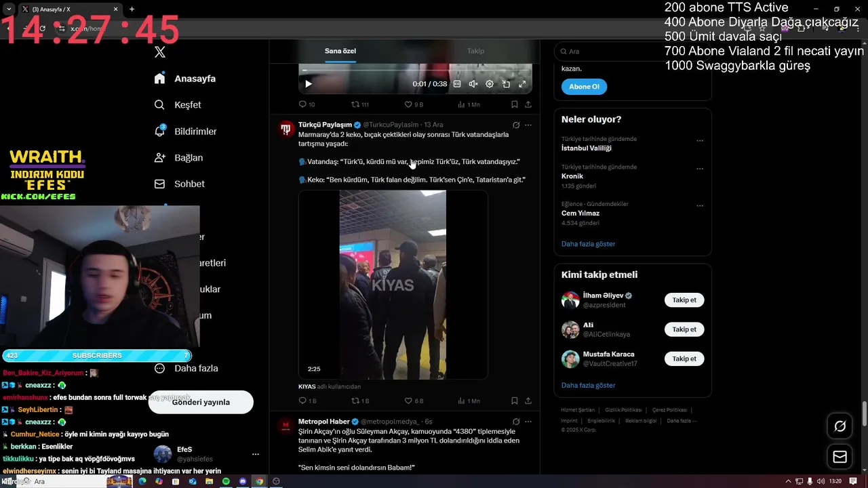868x488 pixels.
Task: Open Kronik trending topic
Action: [x=572, y=176]
